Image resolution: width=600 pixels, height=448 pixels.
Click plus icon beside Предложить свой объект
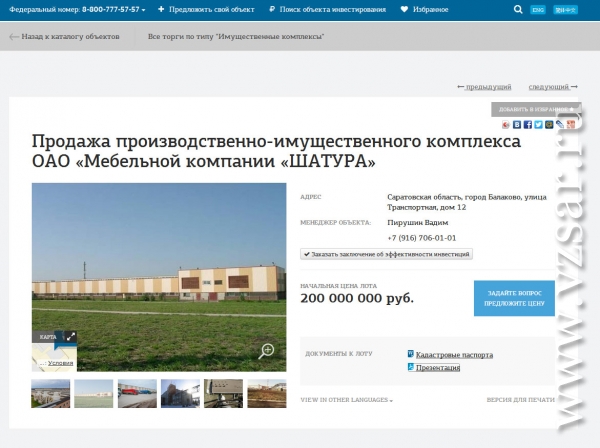tap(161, 9)
